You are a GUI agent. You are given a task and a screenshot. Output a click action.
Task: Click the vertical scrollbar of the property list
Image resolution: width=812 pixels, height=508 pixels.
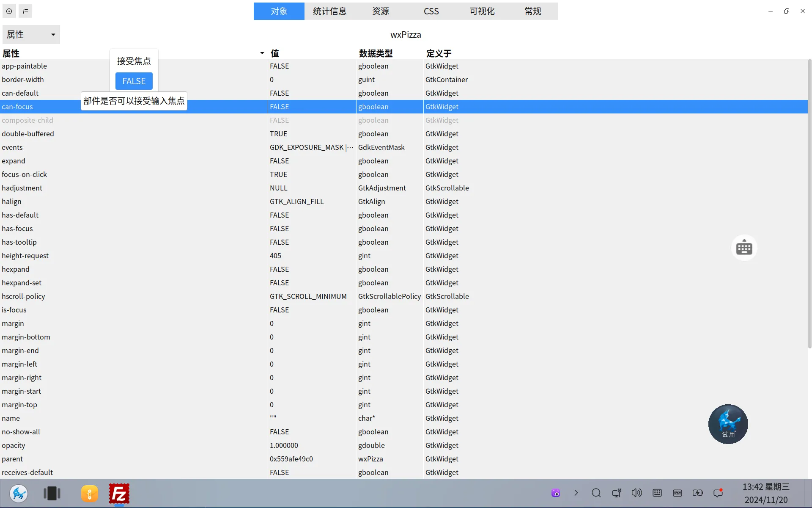[x=809, y=203]
